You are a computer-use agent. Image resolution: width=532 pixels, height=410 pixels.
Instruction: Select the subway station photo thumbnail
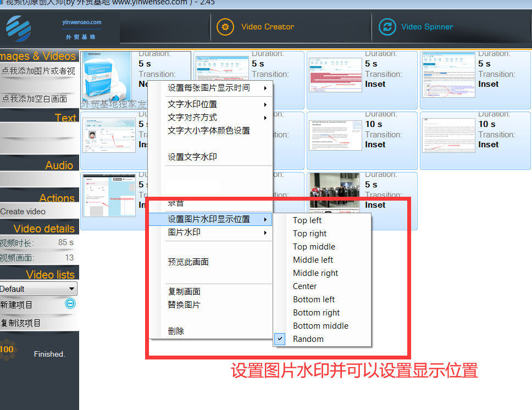click(334, 192)
